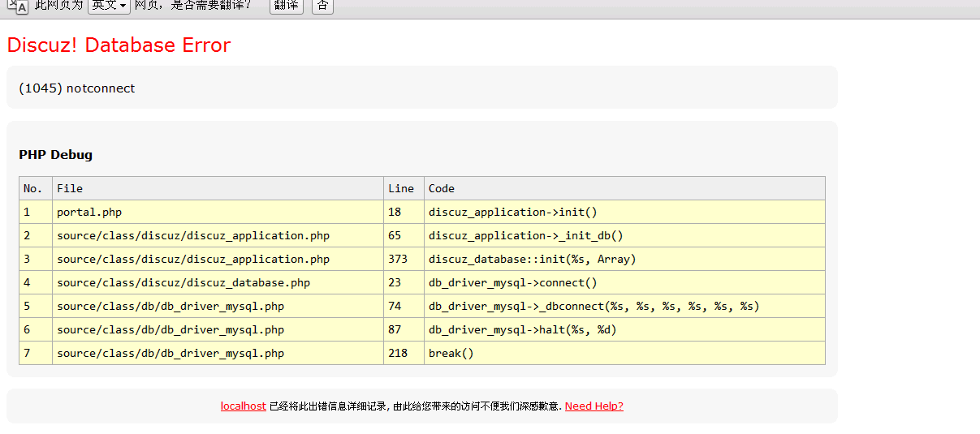
Task: Click row number 1 cell
Action: coord(36,213)
